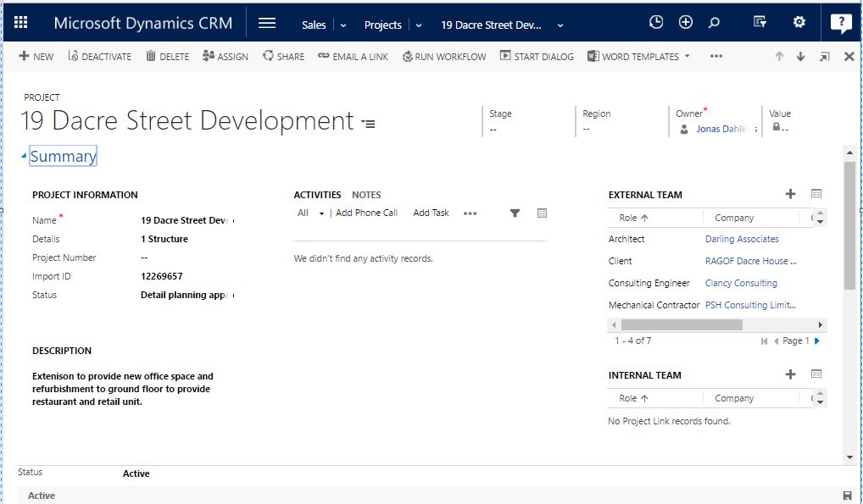Screen dimensions: 863x504
Task: Open External Team grid view icon
Action: 816,194
